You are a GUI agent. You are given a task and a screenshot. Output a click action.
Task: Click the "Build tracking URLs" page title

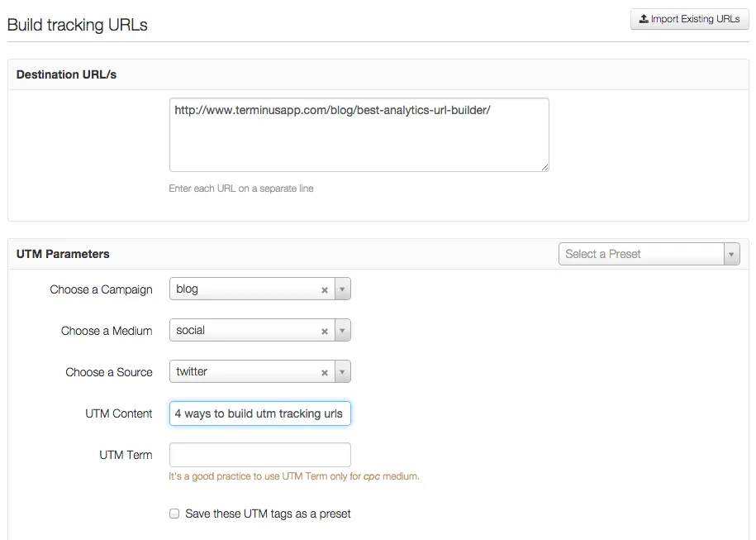[x=77, y=25]
